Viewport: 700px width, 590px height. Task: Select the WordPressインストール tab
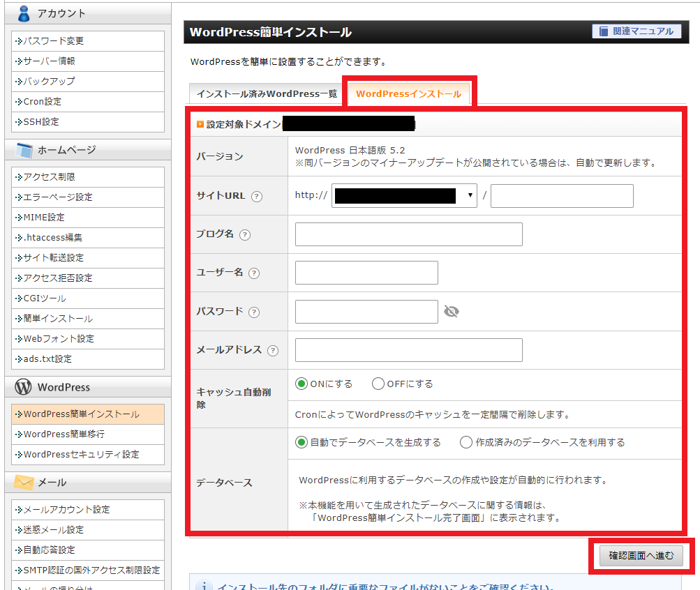(408, 94)
